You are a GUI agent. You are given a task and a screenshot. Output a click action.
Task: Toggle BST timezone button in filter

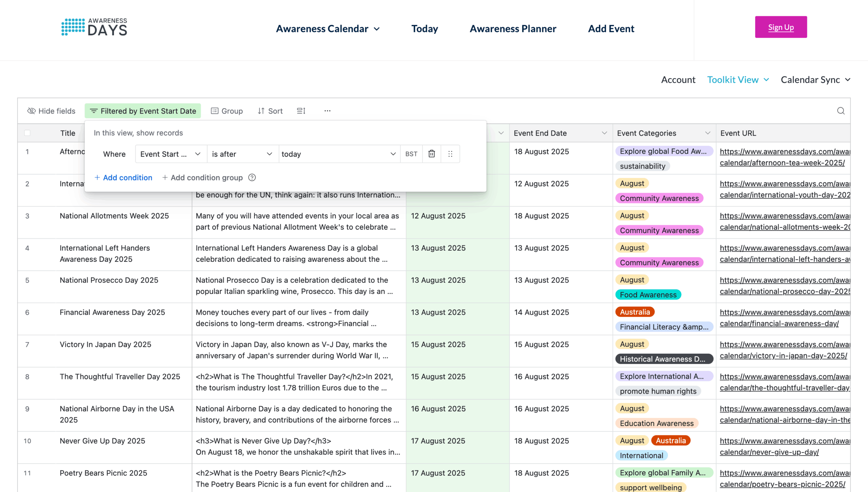[411, 154]
